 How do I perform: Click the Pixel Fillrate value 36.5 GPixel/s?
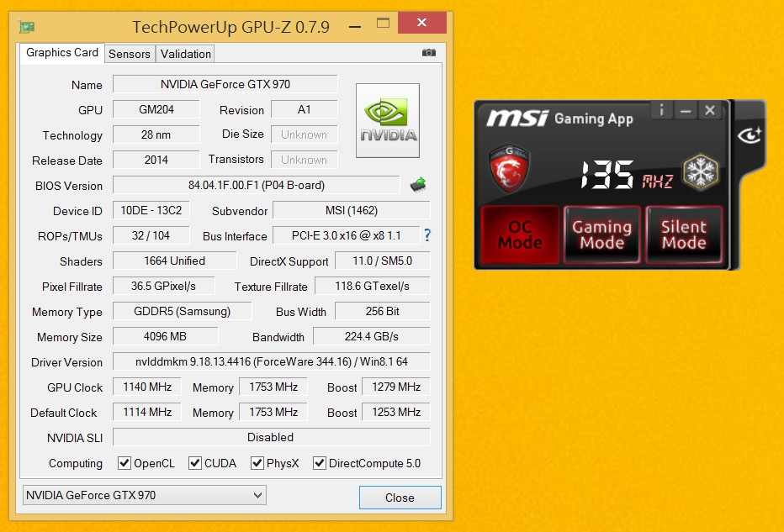pos(163,286)
